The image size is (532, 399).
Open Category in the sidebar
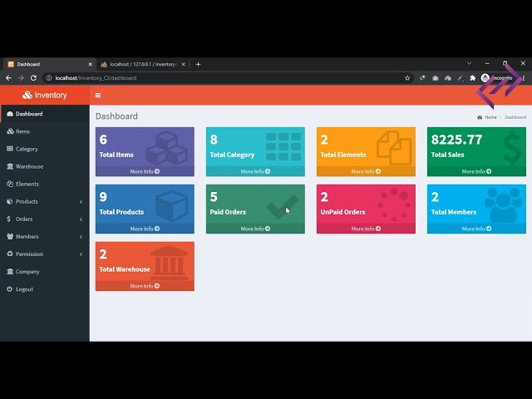click(44, 149)
